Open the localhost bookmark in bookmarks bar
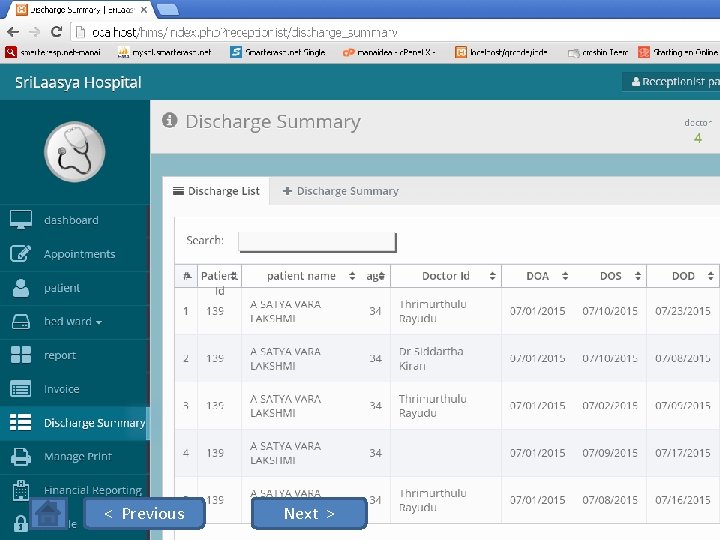720x540 pixels. pos(501,52)
